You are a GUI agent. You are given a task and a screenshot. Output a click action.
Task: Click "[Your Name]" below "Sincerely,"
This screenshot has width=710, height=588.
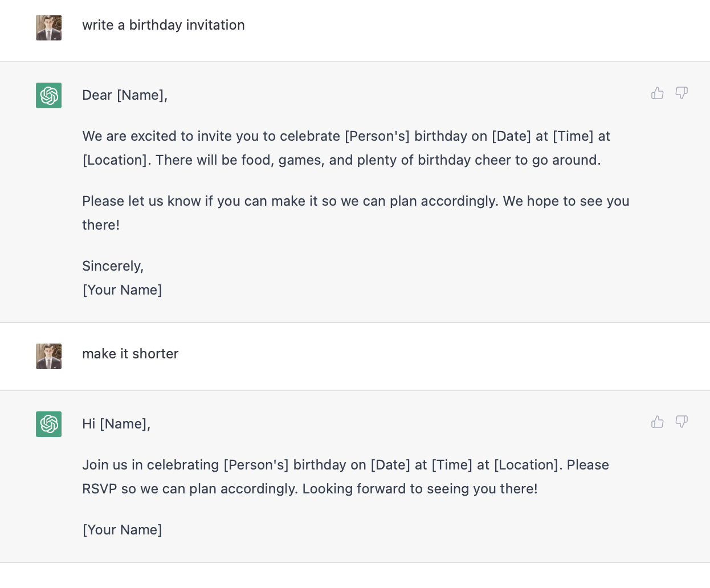point(123,290)
